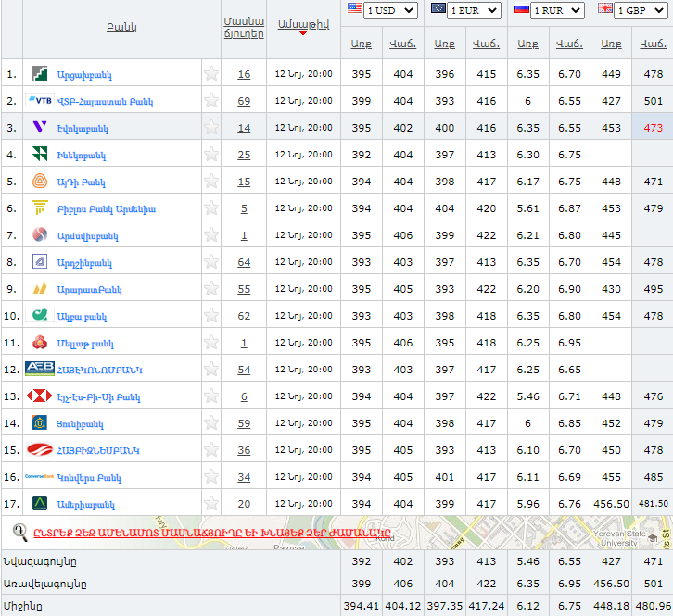Sort by USD Առք buy header
The width and height of the screenshot is (673, 616).
(361, 44)
